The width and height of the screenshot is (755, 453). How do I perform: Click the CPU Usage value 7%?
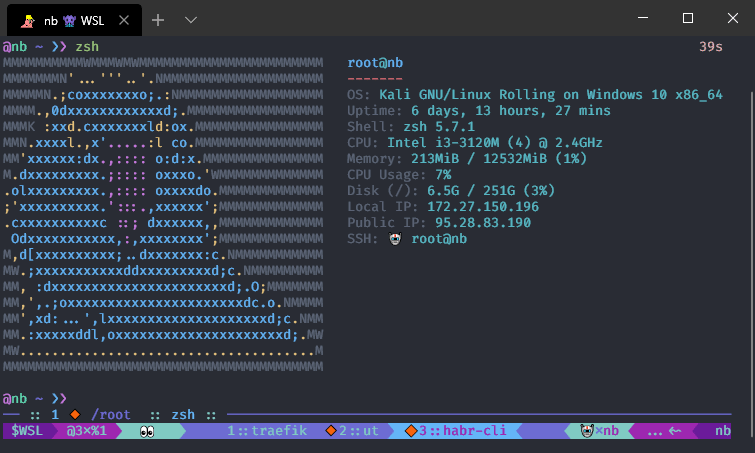point(443,174)
